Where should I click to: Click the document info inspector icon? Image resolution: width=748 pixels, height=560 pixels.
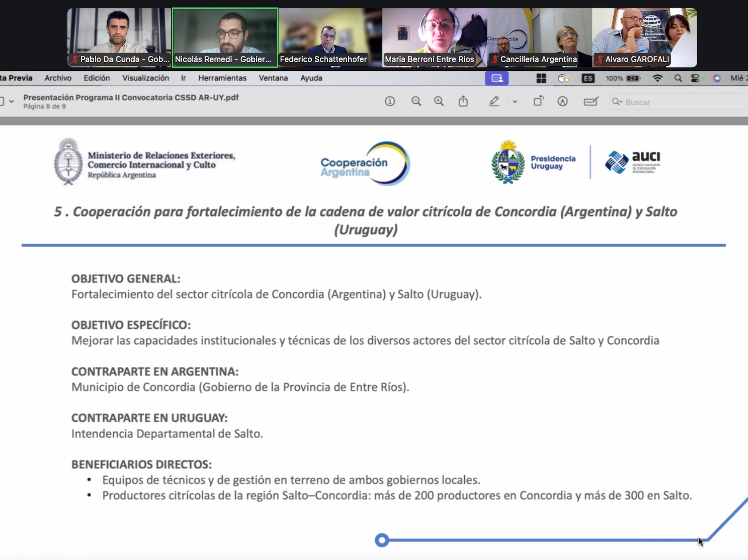390,101
